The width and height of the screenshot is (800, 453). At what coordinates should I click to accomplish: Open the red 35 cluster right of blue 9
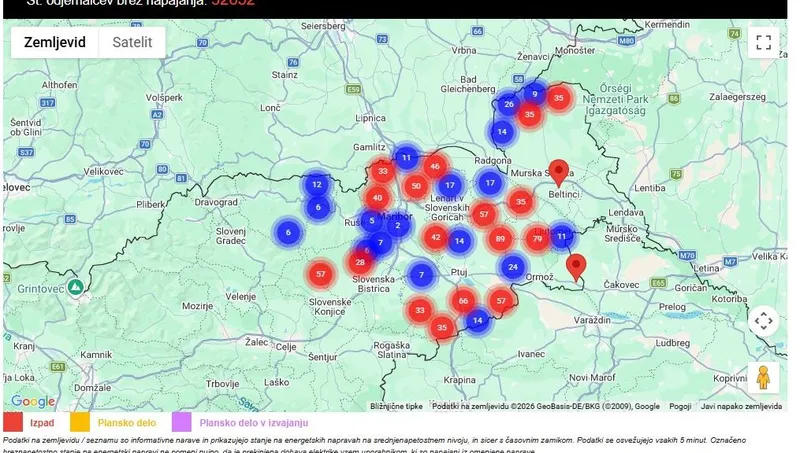point(559,98)
